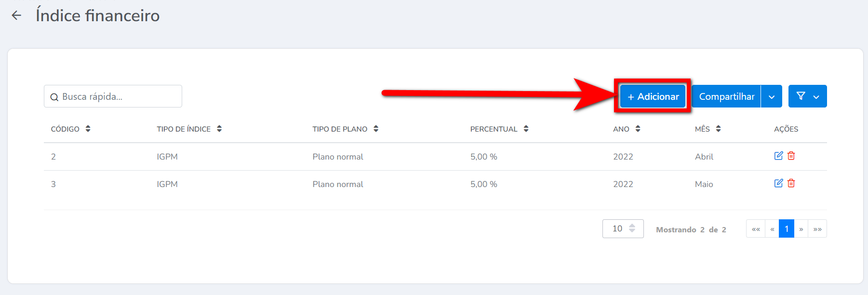The height and width of the screenshot is (295, 868).
Task: Delete the IGPM Maio row
Action: click(791, 183)
